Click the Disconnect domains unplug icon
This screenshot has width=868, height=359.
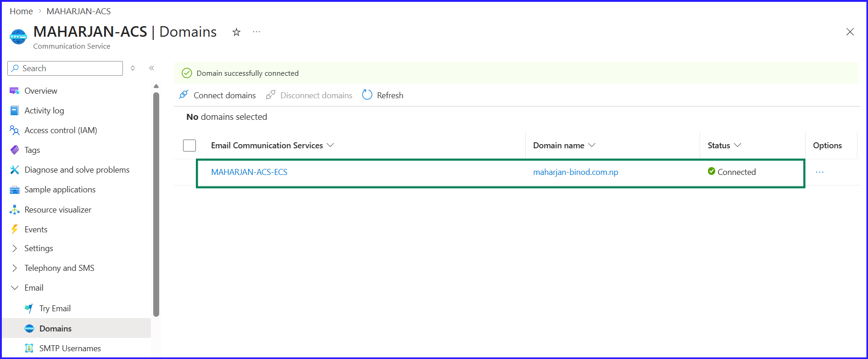tap(271, 95)
